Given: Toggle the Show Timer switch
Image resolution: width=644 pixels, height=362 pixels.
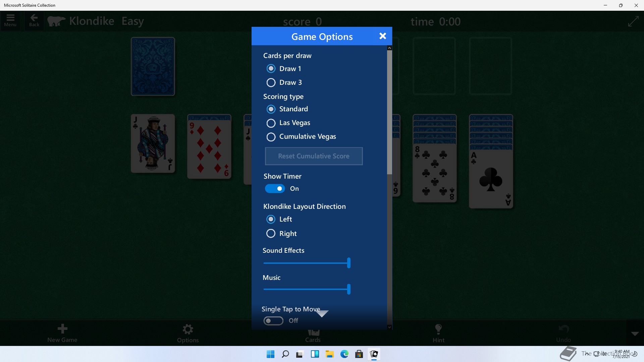Looking at the screenshot, I should click(x=275, y=189).
